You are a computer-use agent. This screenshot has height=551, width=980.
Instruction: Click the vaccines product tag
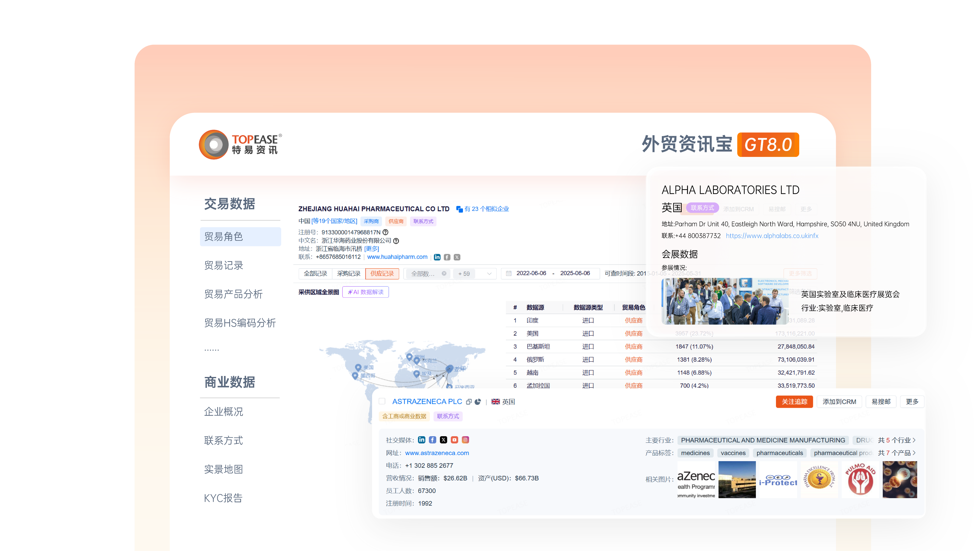coord(733,453)
